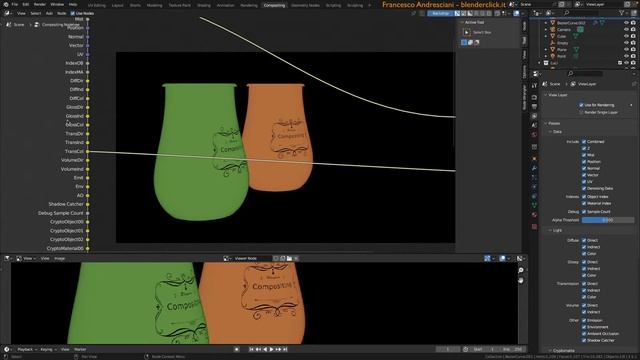Screen dimensions: 640x360
Task: Collapse the Light subpanel
Action: click(x=550, y=230)
